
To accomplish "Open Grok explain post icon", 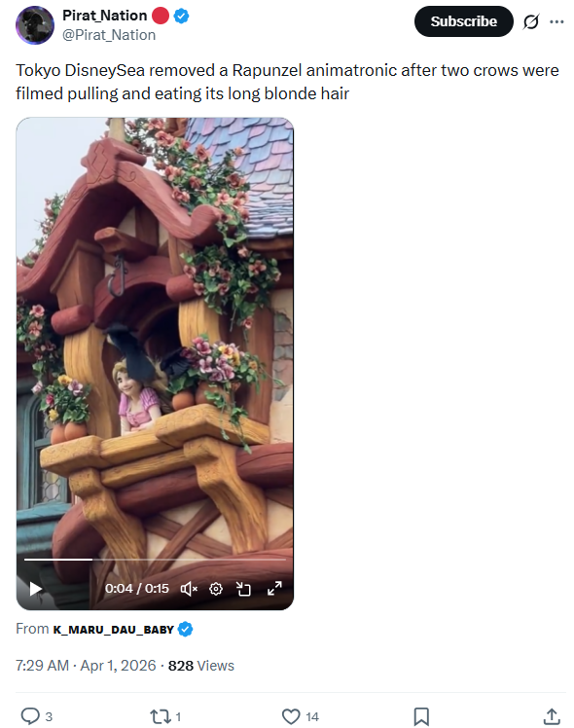I will pyautogui.click(x=531, y=21).
